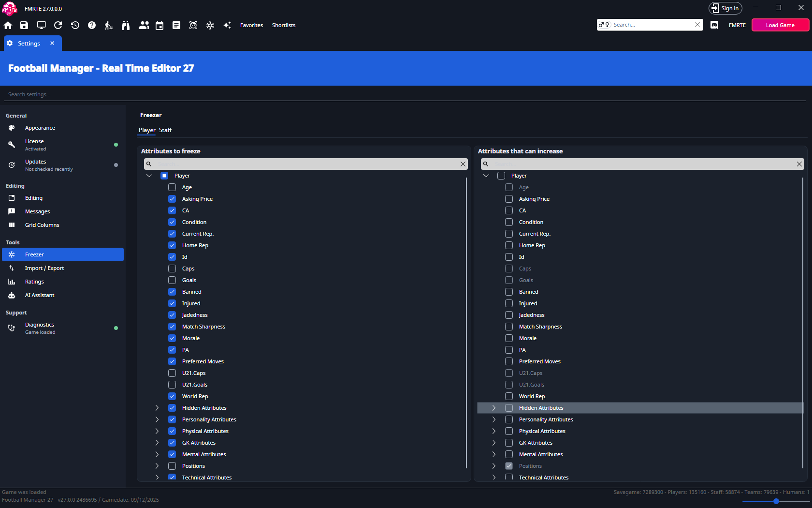
Task: Click the person with cart transfer icon
Action: [x=109, y=25]
